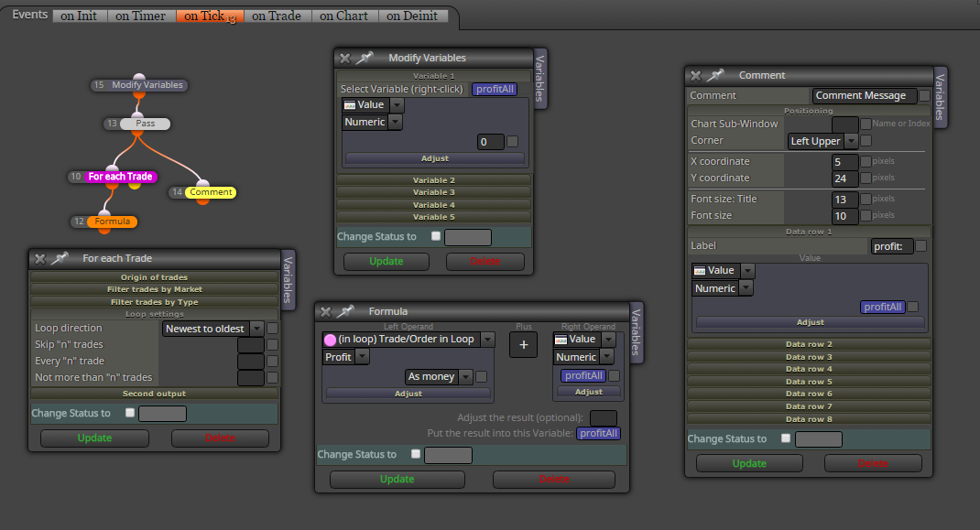This screenshot has height=530, width=980.
Task: Switch to the on Trade event tab
Action: (277, 16)
